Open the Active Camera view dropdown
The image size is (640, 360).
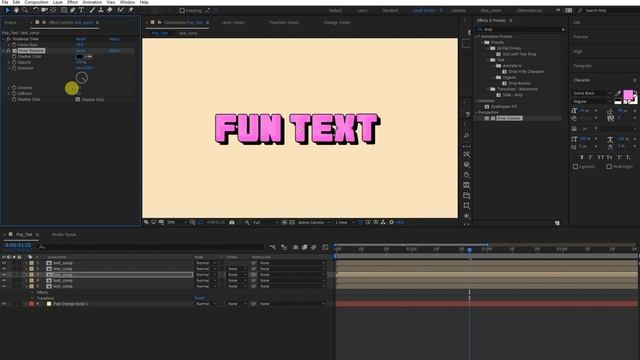(x=314, y=222)
